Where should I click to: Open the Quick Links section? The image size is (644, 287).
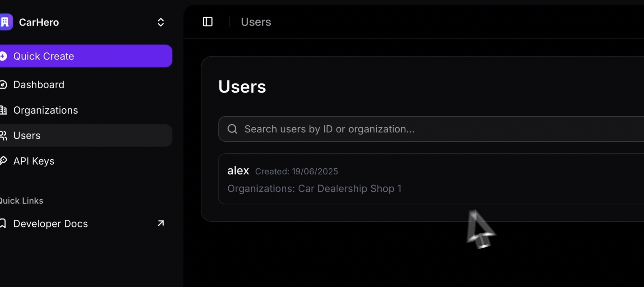coord(21,200)
